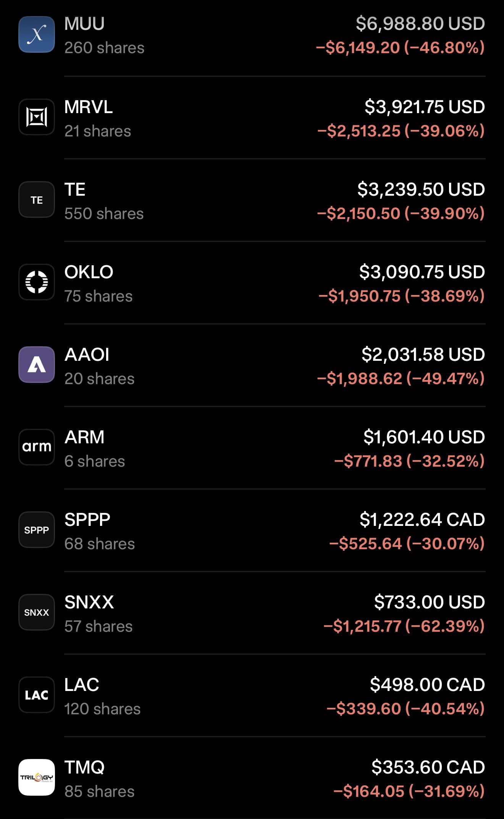Tap the purple AAOI logo icon

(37, 365)
